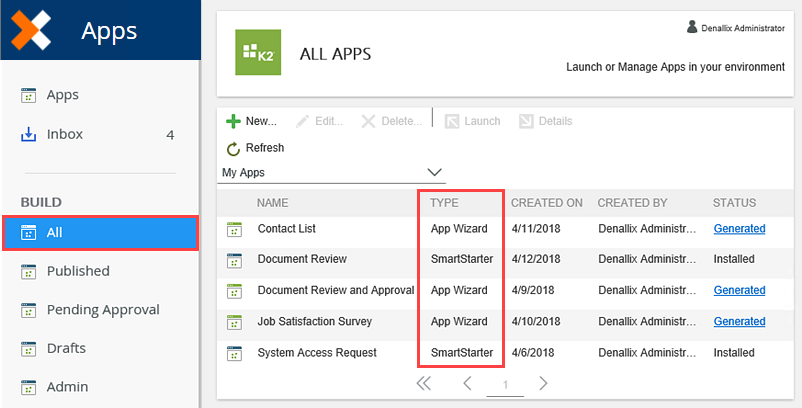
Task: Open the Drafts section
Action: point(66,348)
